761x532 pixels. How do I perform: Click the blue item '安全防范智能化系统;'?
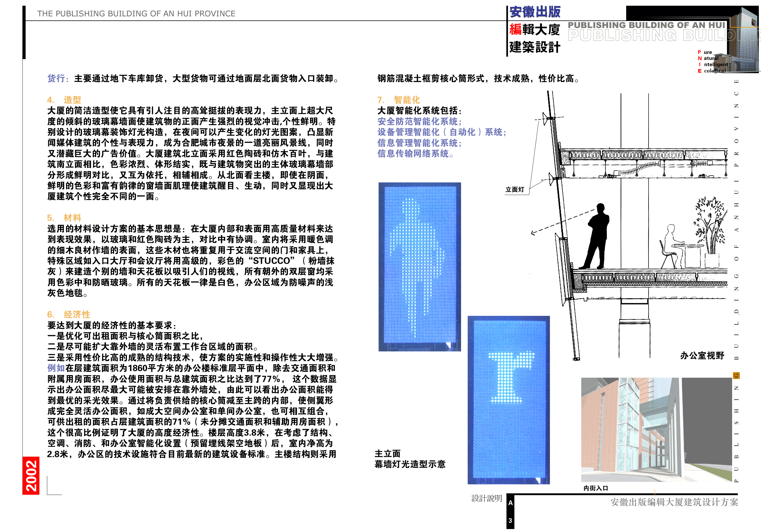(x=419, y=122)
